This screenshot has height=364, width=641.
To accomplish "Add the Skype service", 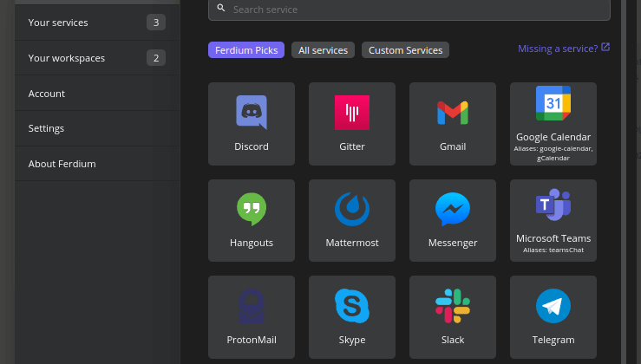I will [x=352, y=317].
